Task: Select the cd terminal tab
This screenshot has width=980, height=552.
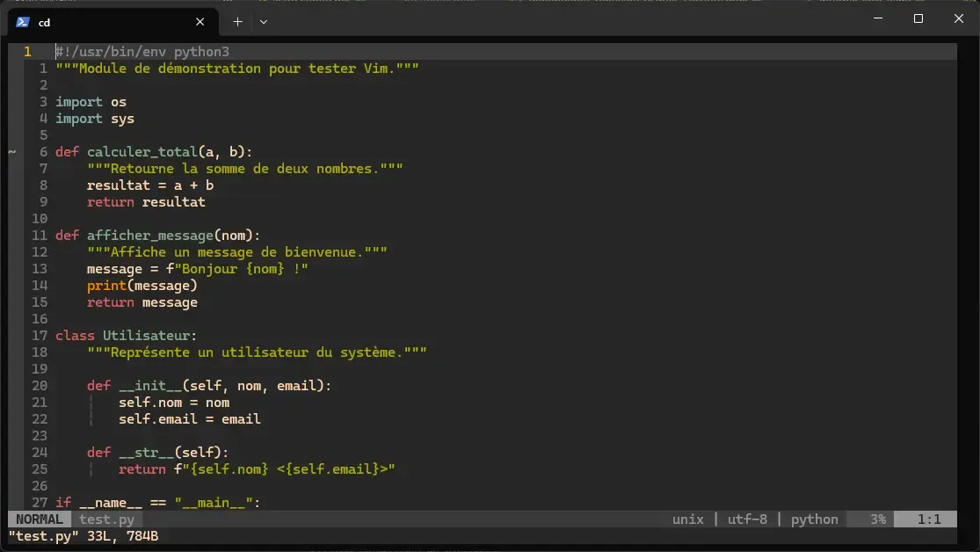Action: [x=105, y=21]
